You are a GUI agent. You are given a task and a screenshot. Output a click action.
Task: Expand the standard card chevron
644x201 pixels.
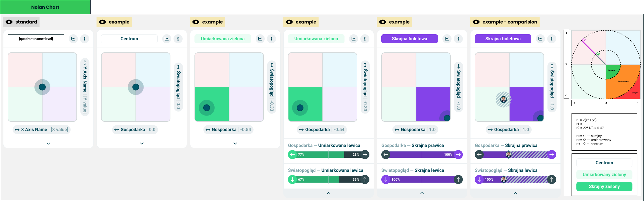tap(48, 144)
